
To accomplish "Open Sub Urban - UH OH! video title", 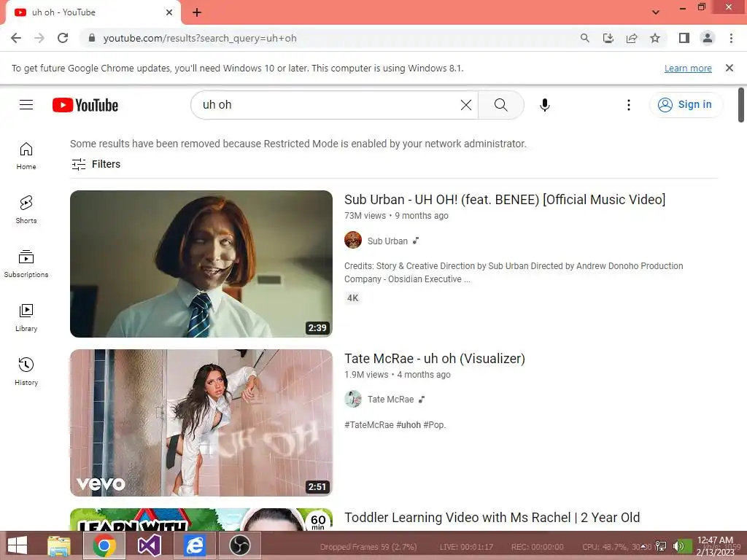I will pos(505,200).
